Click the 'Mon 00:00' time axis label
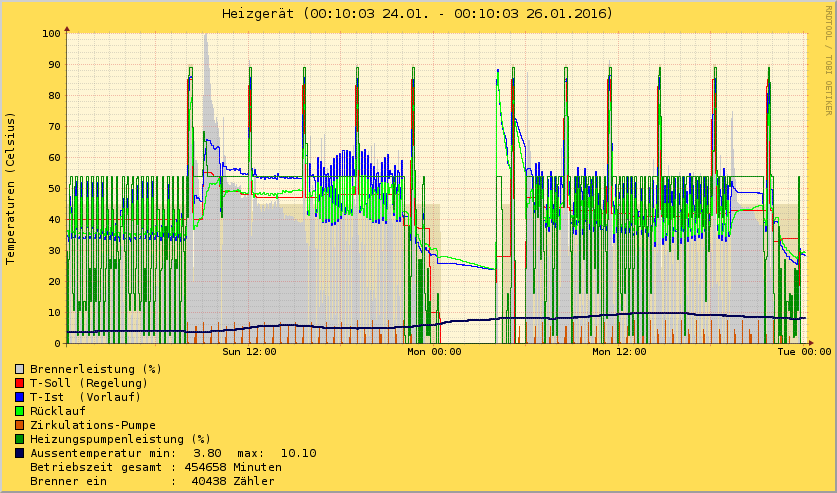Image resolution: width=837 pixels, height=493 pixels. [x=434, y=352]
